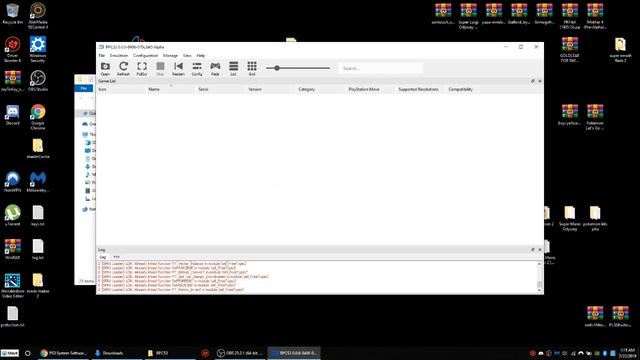This screenshot has width=640, height=360.
Task: Open the File menu in RPCS3
Action: 102,56
